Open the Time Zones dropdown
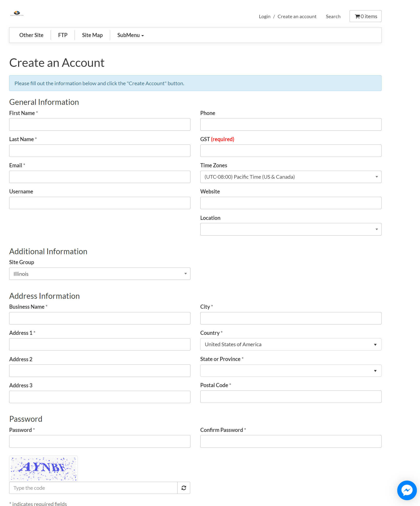This screenshot has height=506, width=420. 291,177
